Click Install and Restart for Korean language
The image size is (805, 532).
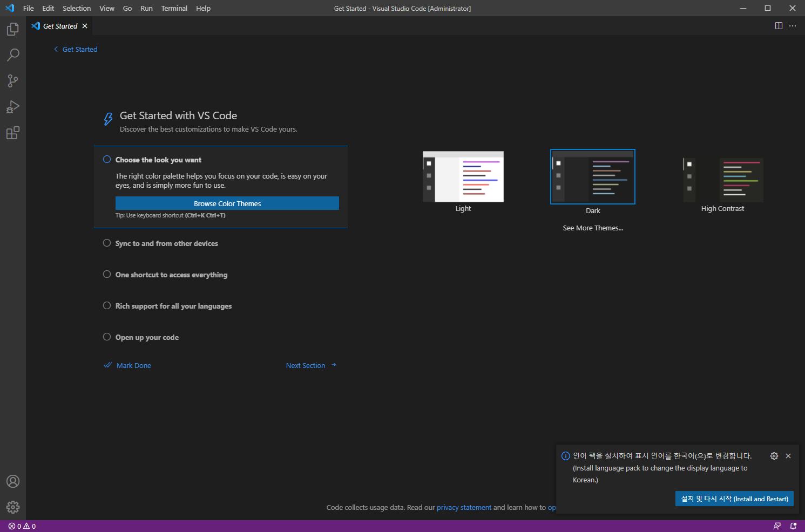pyautogui.click(x=734, y=499)
